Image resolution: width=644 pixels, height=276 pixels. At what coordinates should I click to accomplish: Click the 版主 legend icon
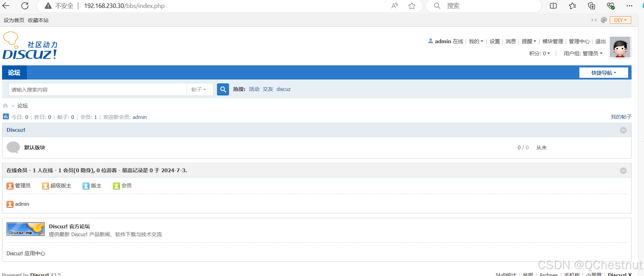click(x=86, y=186)
